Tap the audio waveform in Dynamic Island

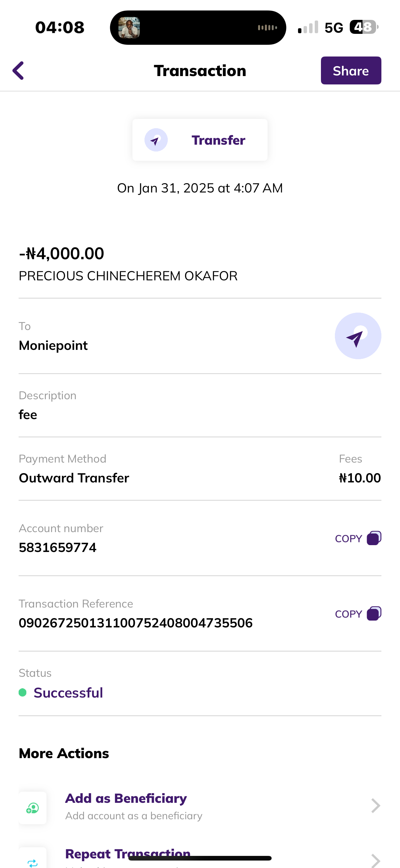point(267,28)
